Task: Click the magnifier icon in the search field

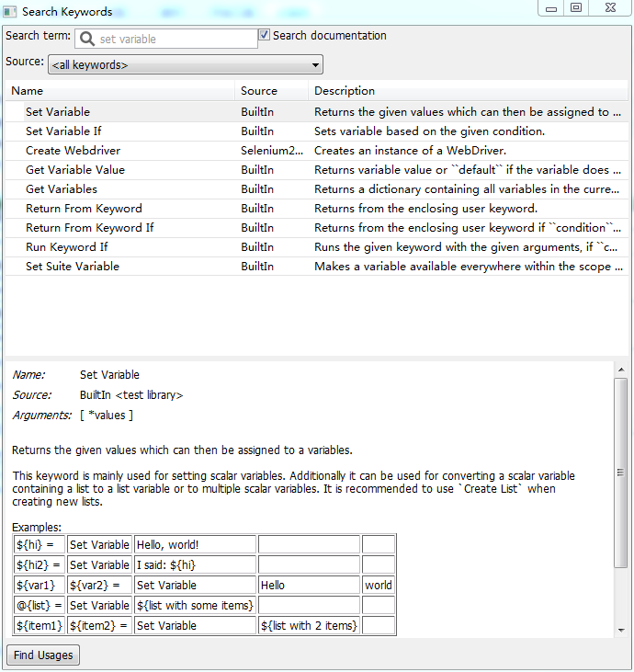Action: pyautogui.click(x=87, y=39)
